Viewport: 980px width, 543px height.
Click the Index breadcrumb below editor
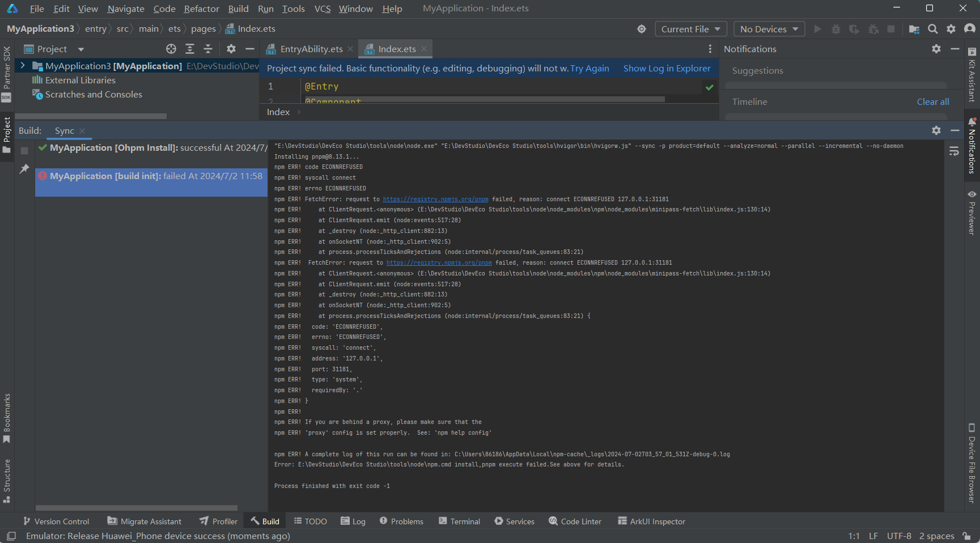point(278,112)
